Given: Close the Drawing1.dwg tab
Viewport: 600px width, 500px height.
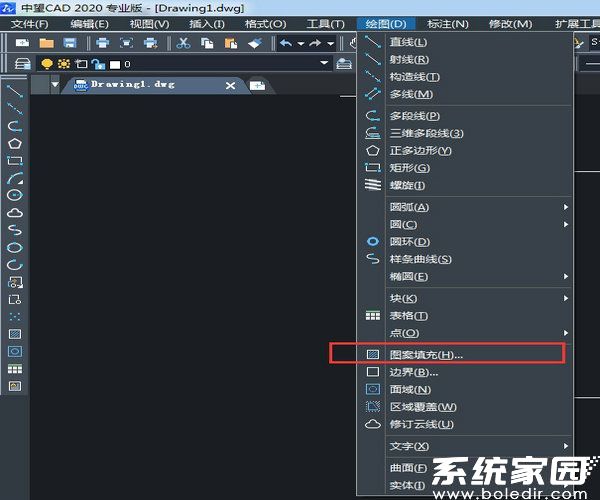Looking at the screenshot, I should tap(230, 85).
